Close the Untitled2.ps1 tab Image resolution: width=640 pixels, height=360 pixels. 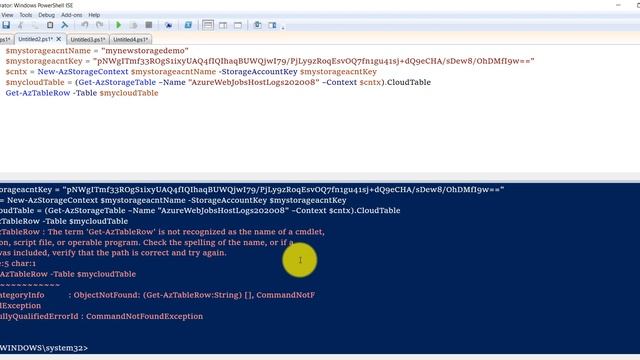coord(59,39)
